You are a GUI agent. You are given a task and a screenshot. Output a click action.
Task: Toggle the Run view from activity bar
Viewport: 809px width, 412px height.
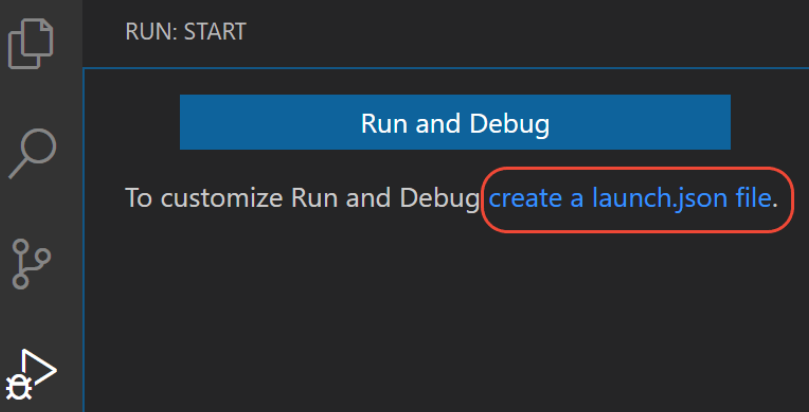[x=31, y=375]
